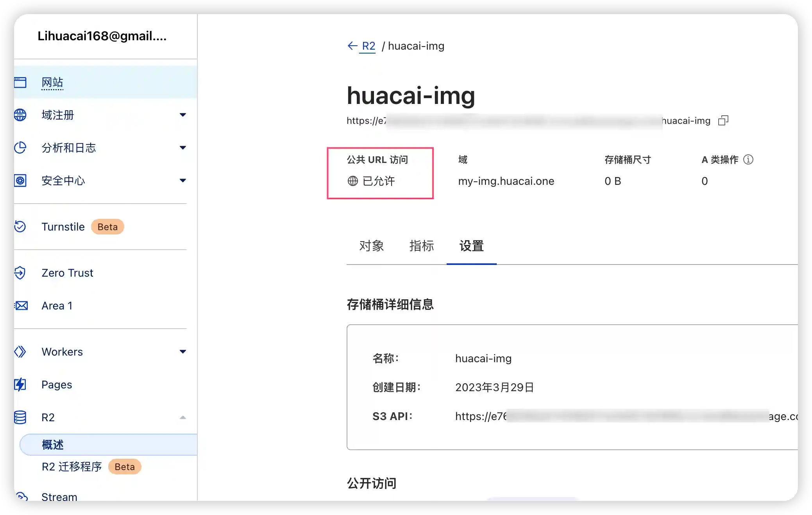This screenshot has height=515, width=812.
Task: Select the 安全中心 shield icon
Action: [21, 181]
